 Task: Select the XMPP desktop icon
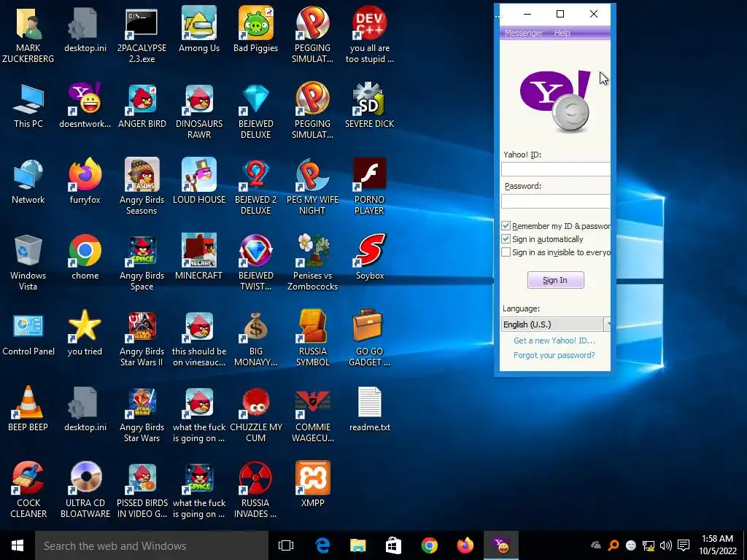click(x=312, y=484)
